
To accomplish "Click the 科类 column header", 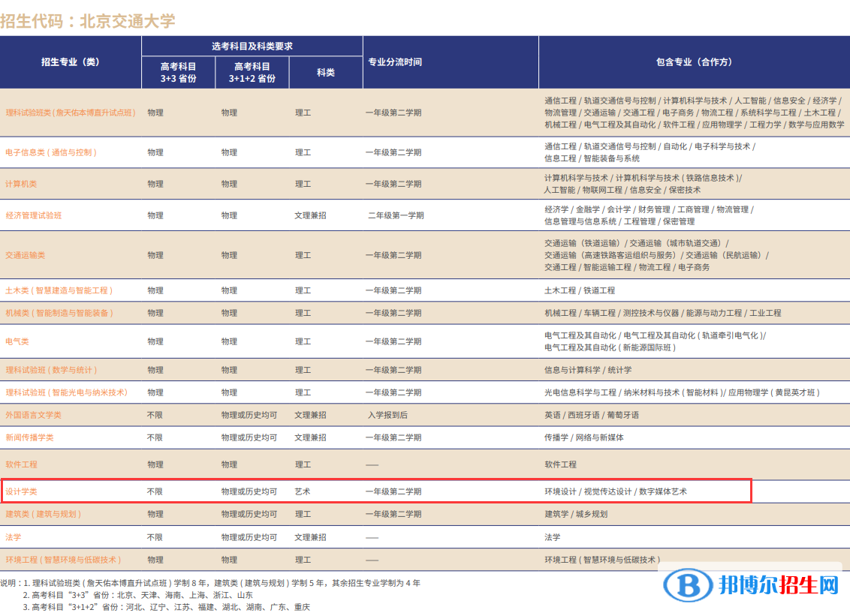I will coord(326,72).
